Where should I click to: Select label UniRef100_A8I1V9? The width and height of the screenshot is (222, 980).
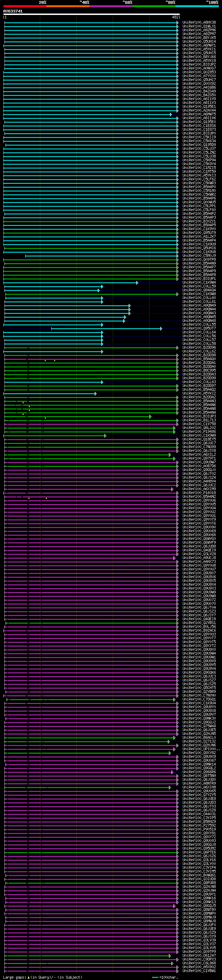[199, 99]
